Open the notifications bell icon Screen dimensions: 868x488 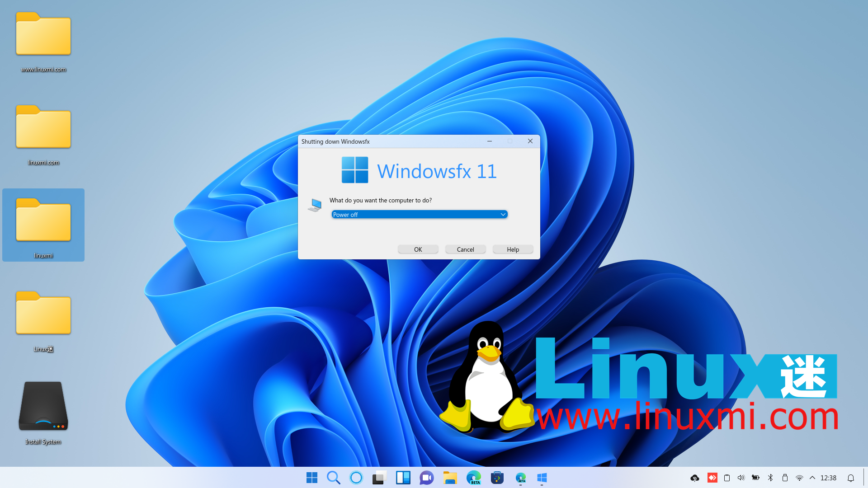[851, 478]
